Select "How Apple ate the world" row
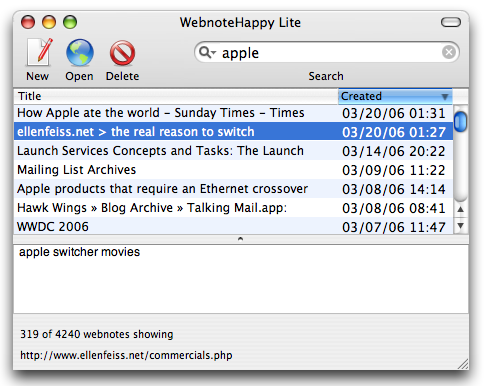Screen dimensions: 485x386 pos(233,113)
